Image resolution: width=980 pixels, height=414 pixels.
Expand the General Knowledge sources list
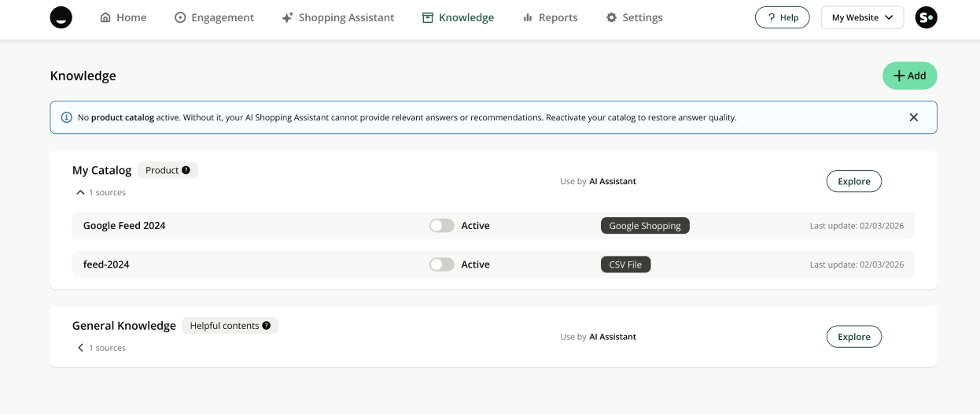click(x=80, y=348)
